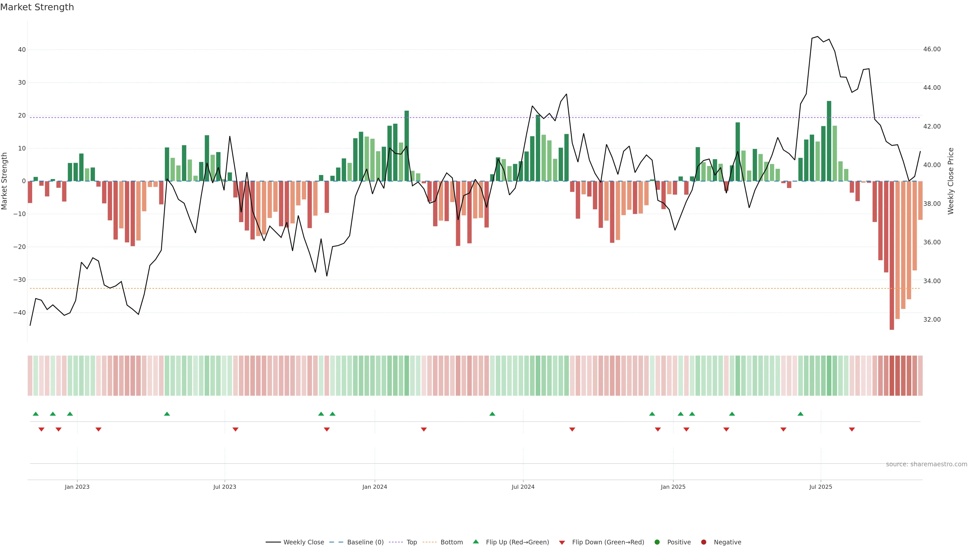Click green Flip Up triangle legend icon

[475, 542]
